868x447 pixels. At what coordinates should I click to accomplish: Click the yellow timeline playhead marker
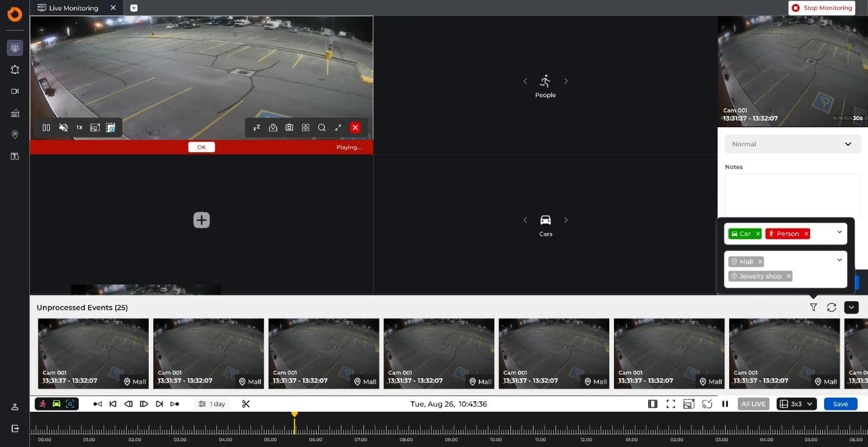(295, 415)
